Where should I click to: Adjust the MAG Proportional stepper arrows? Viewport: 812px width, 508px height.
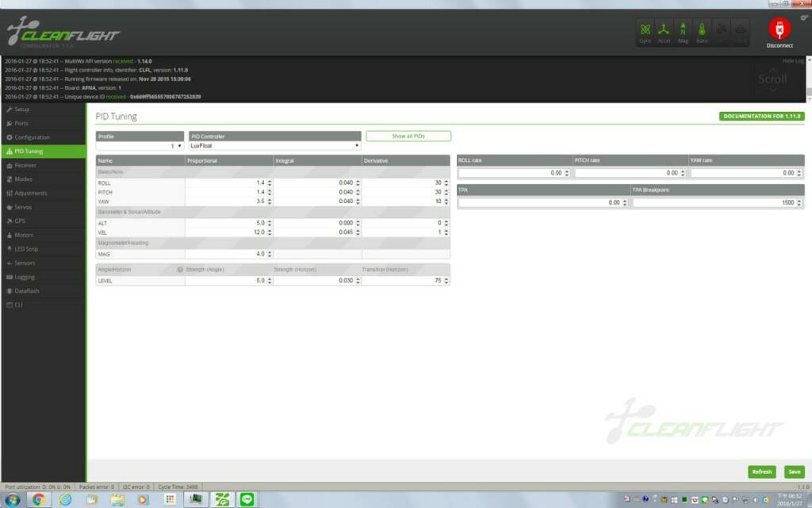(270, 255)
